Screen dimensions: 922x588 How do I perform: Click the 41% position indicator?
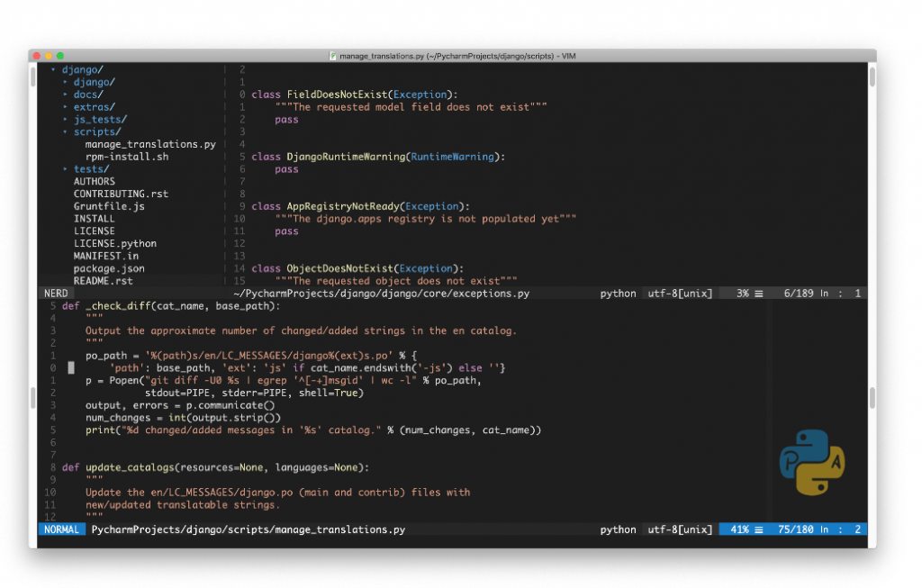tap(740, 529)
